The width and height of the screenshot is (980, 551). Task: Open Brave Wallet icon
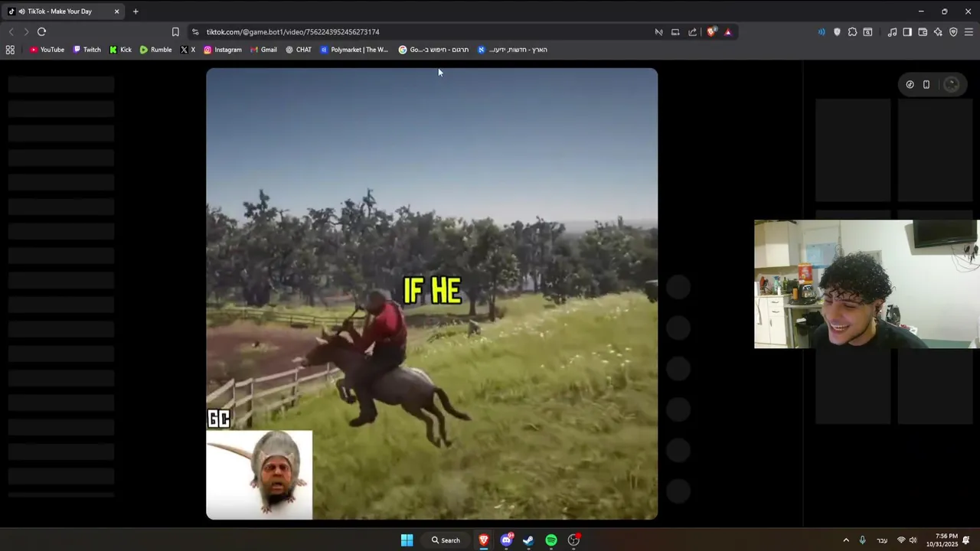point(923,32)
